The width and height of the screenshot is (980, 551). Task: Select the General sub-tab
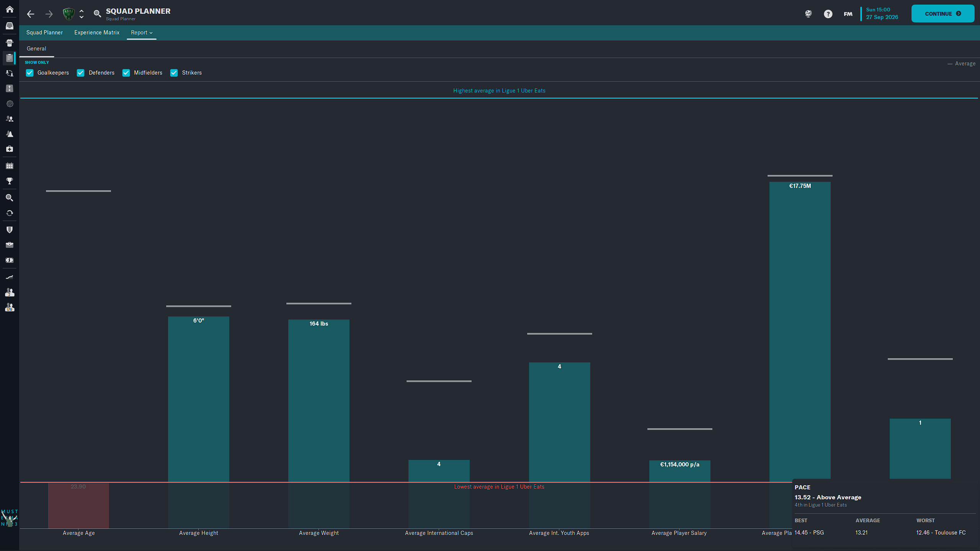tap(36, 49)
